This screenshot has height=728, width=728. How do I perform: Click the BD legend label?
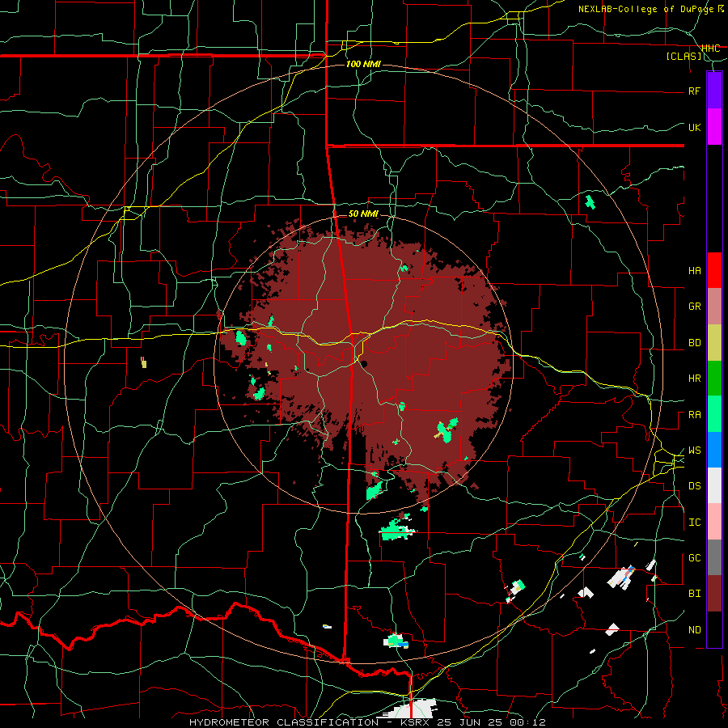694,343
